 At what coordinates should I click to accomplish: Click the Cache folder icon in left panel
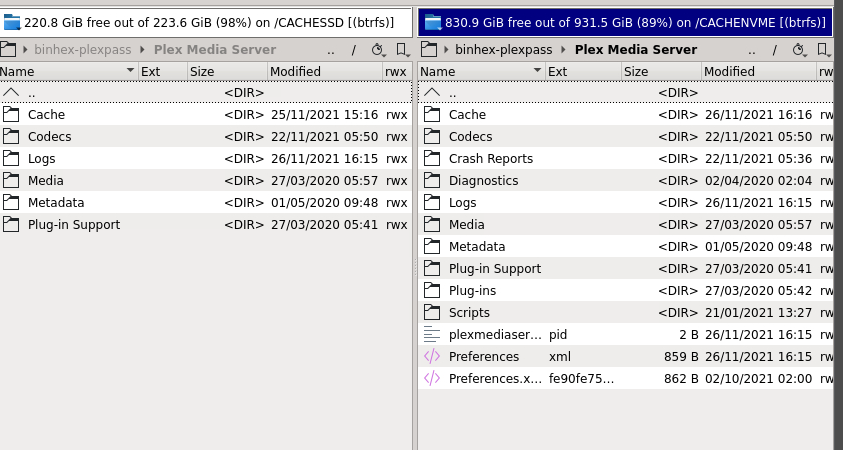11,114
